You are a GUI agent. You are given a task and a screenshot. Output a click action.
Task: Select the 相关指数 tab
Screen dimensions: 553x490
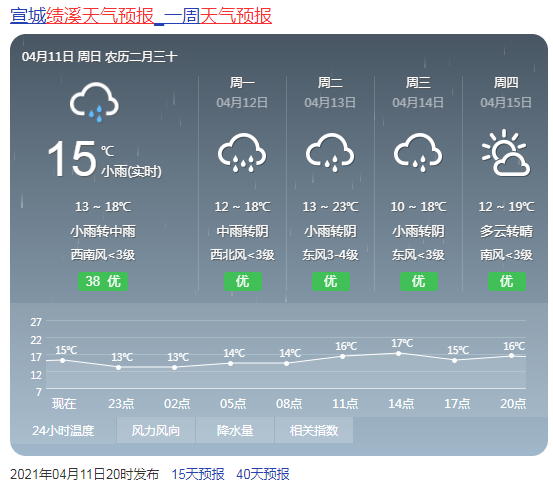point(314,430)
